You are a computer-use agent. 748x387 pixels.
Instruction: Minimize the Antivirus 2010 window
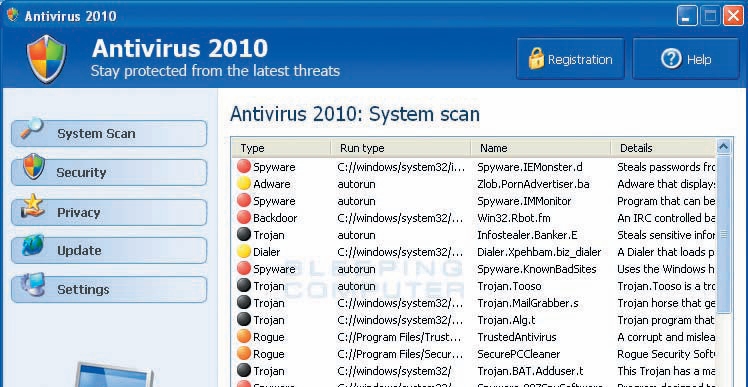pos(687,17)
